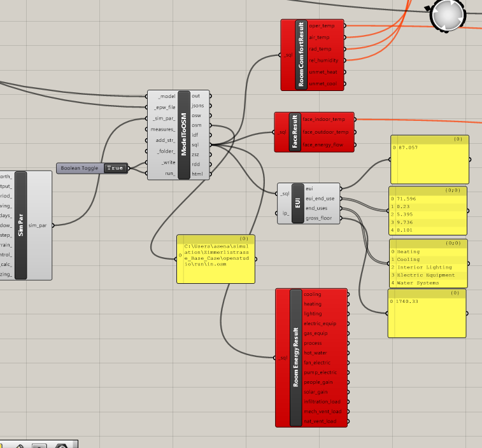Select the panel showing 87.057
482x448 pixels.
point(430,159)
